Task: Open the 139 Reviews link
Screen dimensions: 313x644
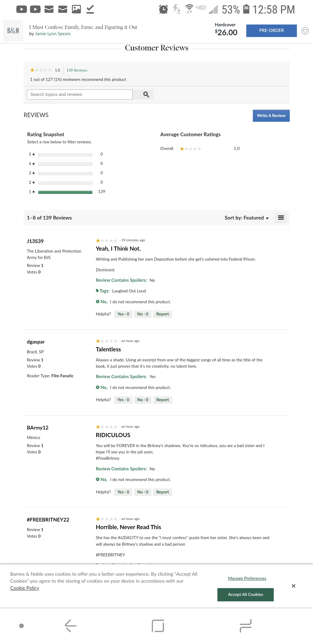Action: (77, 70)
